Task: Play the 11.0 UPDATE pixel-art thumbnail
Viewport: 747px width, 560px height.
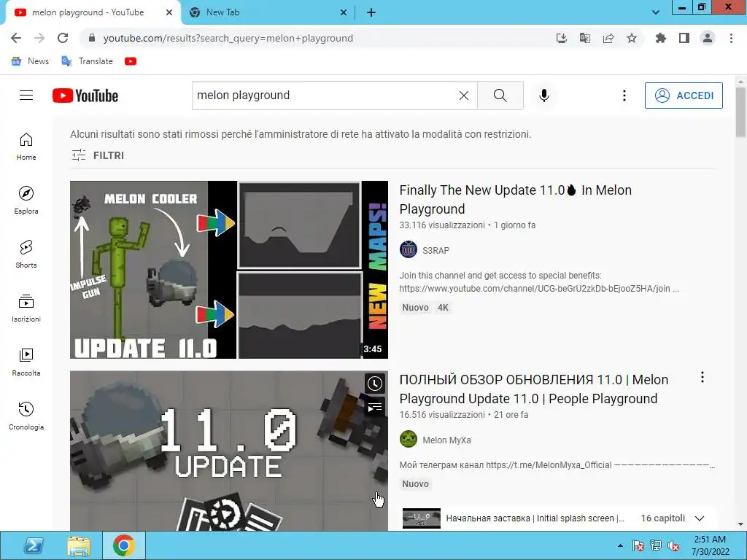Action: coord(228,451)
